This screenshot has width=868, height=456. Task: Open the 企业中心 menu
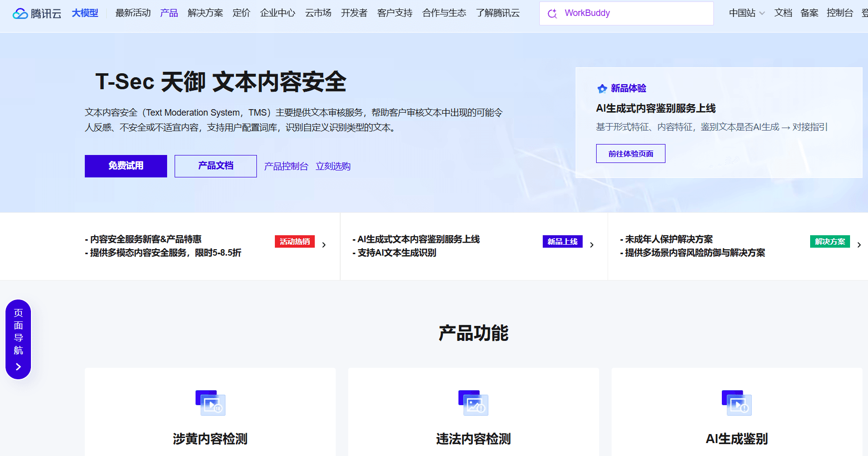(278, 13)
